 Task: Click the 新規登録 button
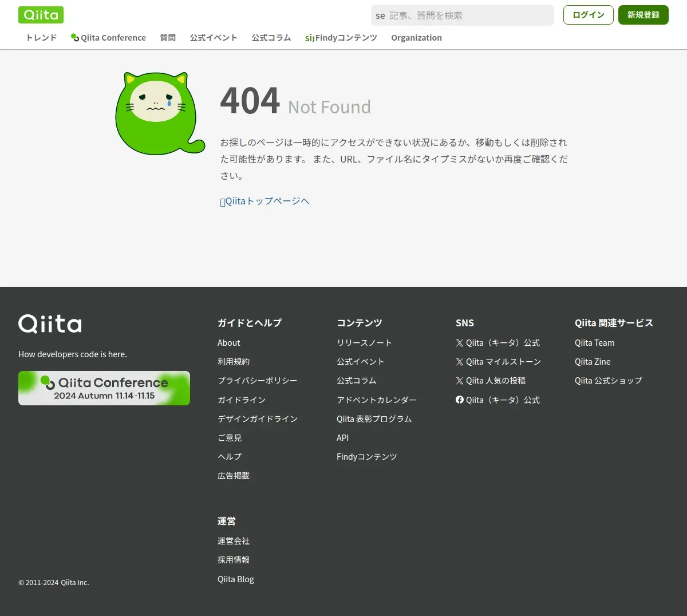click(643, 15)
